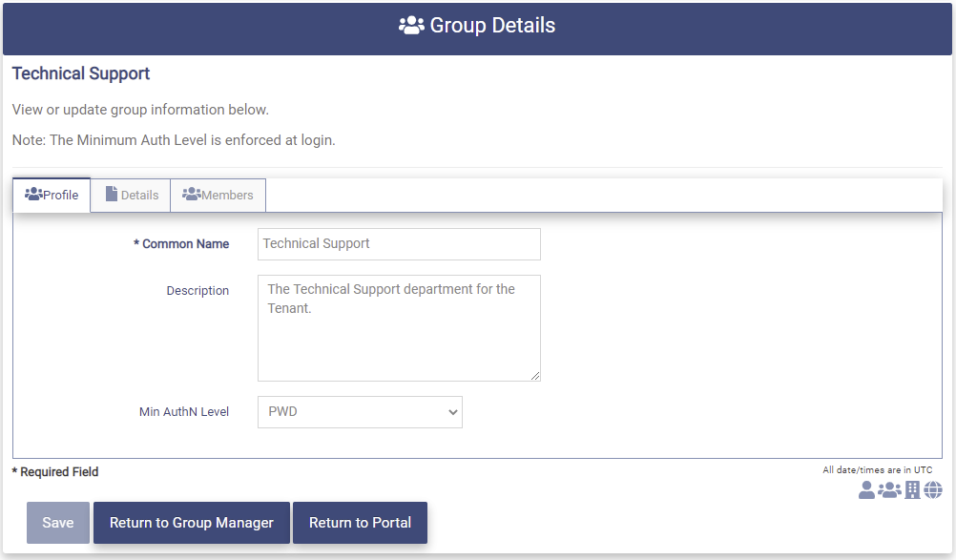Click the people icon on the Members tab
956x560 pixels.
[x=191, y=195]
